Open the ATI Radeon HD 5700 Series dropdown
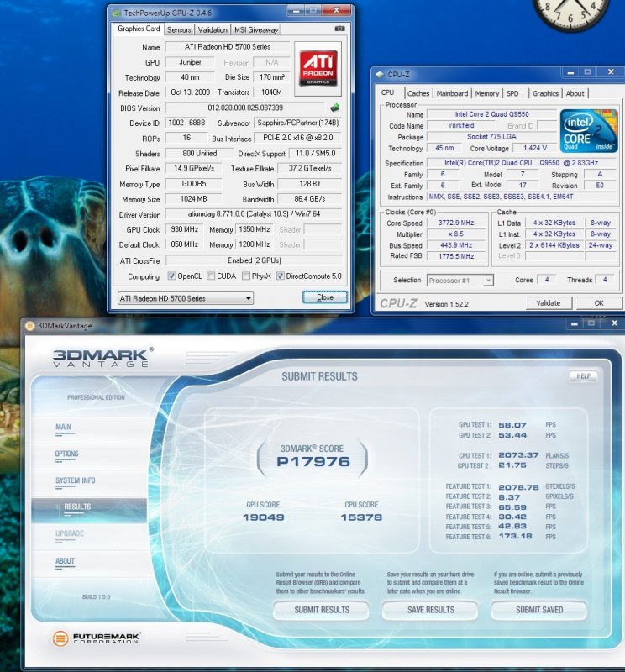625x672 pixels. [x=185, y=298]
